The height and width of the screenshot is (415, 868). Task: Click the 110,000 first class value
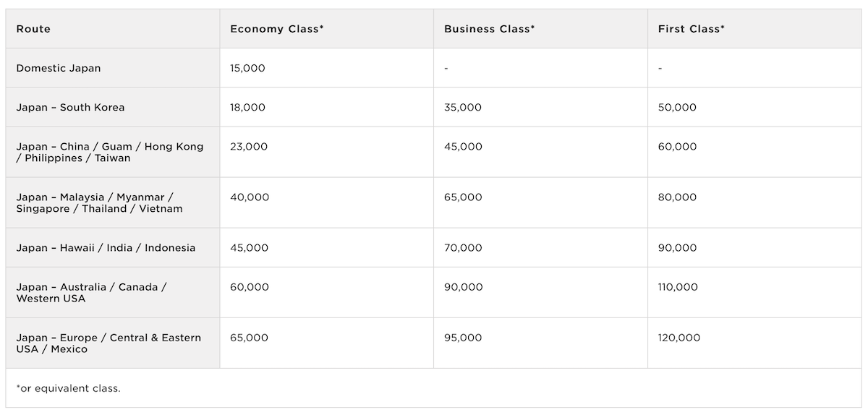678,287
